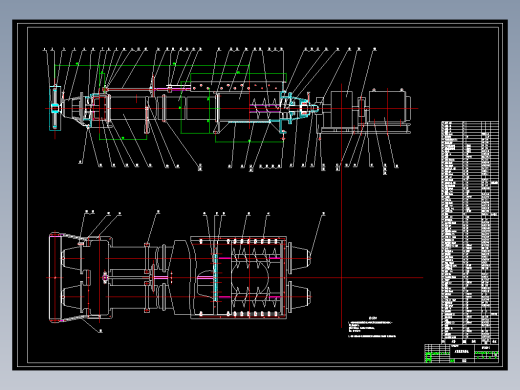Click the technical notes text block
This screenshot has width=520, height=390.
[372, 327]
